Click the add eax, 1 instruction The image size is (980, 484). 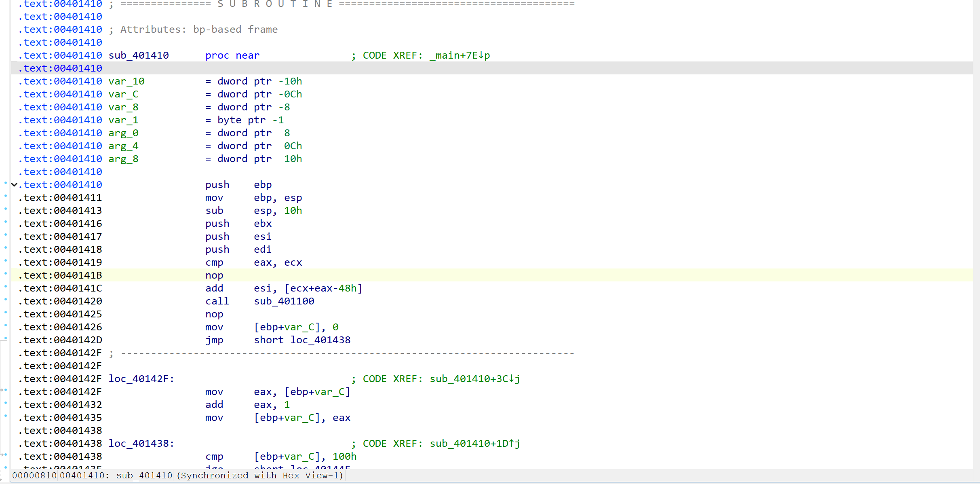248,405
